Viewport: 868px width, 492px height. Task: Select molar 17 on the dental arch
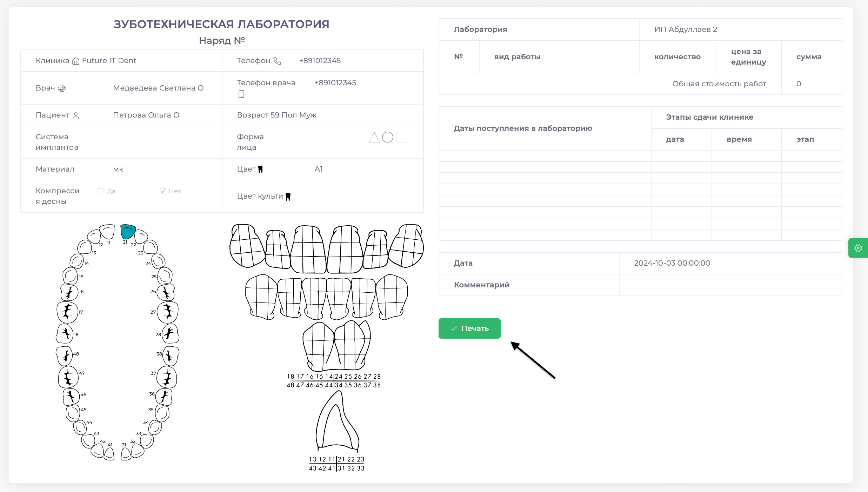pos(67,312)
